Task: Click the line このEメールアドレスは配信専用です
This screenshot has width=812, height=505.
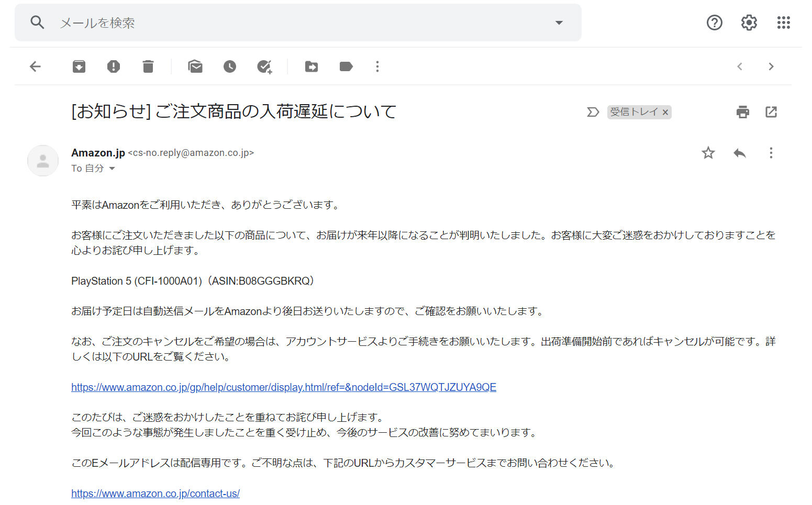Action: click(x=344, y=463)
